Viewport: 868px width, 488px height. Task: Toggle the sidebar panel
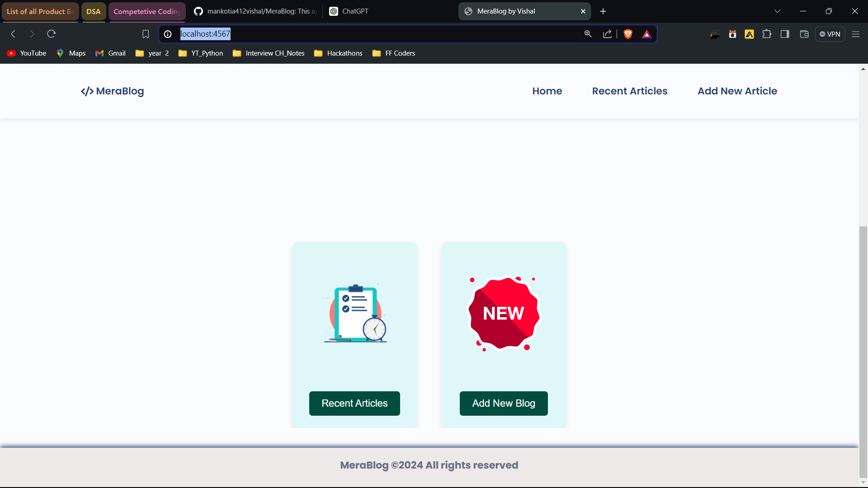pyautogui.click(x=785, y=34)
